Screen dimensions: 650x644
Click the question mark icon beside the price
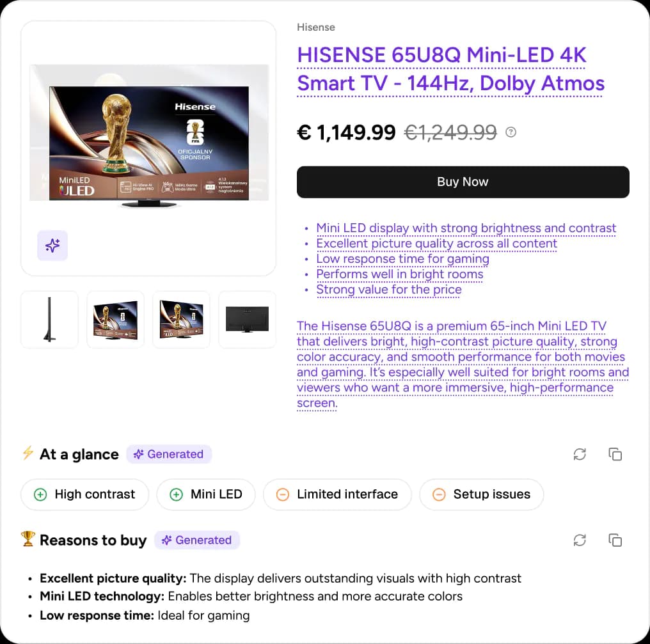510,132
